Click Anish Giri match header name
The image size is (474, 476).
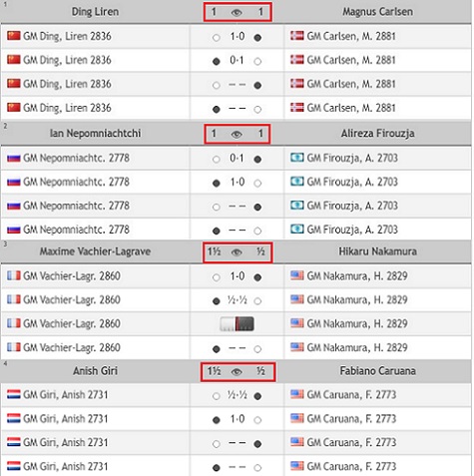tap(95, 371)
